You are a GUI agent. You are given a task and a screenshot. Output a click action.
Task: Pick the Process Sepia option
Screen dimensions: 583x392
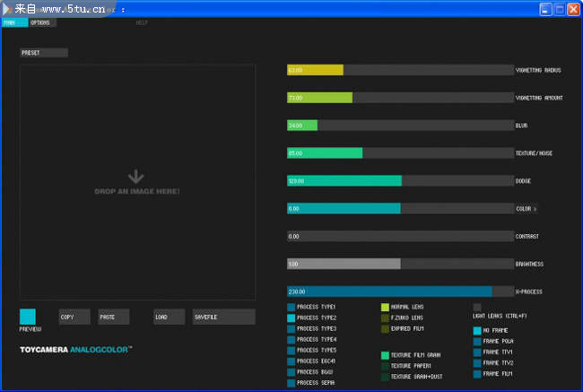point(291,383)
